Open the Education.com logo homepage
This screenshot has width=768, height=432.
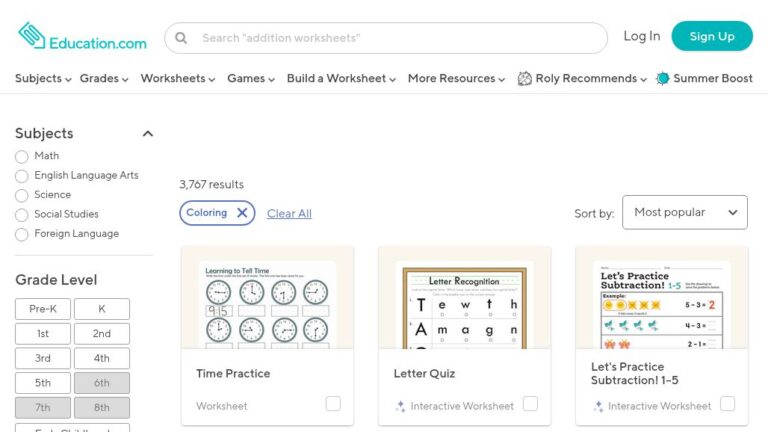(82, 36)
